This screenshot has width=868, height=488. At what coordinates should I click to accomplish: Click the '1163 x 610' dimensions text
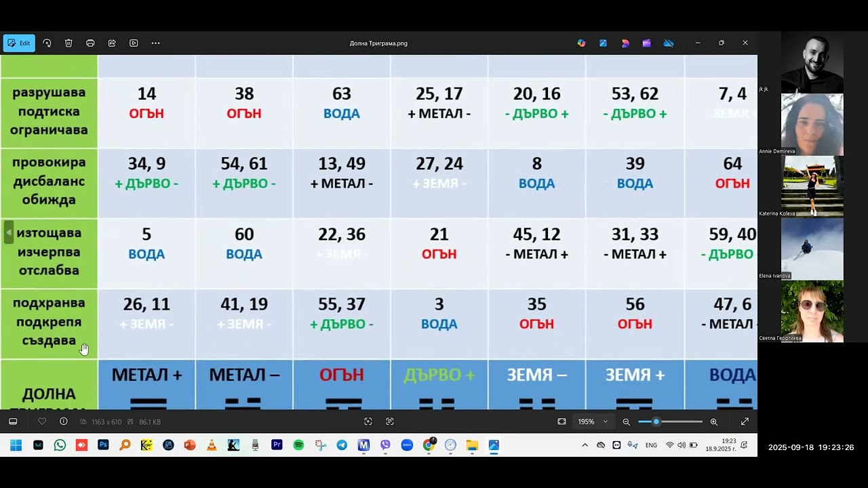[x=106, y=422]
